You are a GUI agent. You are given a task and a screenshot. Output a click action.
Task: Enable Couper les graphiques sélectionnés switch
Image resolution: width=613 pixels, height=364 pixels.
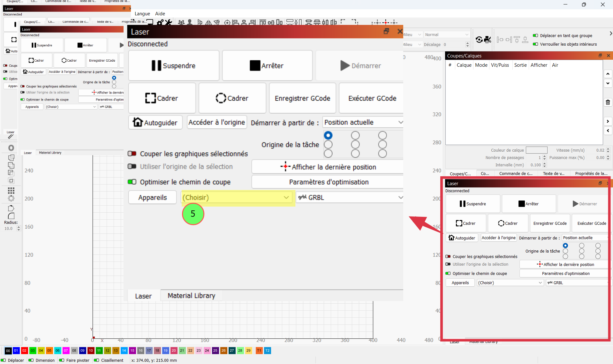(x=132, y=154)
